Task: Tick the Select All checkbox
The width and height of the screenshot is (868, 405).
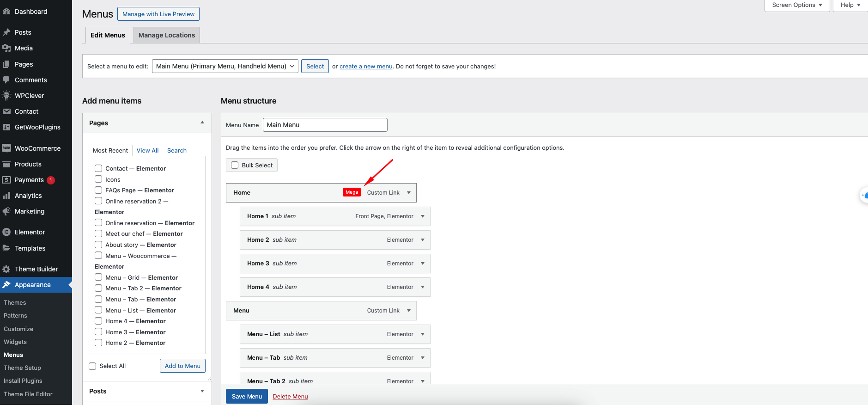Action: 92,366
